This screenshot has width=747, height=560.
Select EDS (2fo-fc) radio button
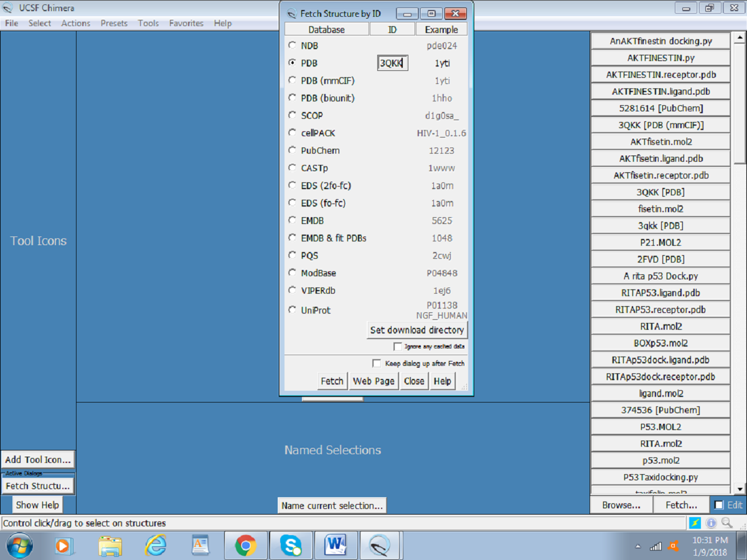pyautogui.click(x=292, y=185)
